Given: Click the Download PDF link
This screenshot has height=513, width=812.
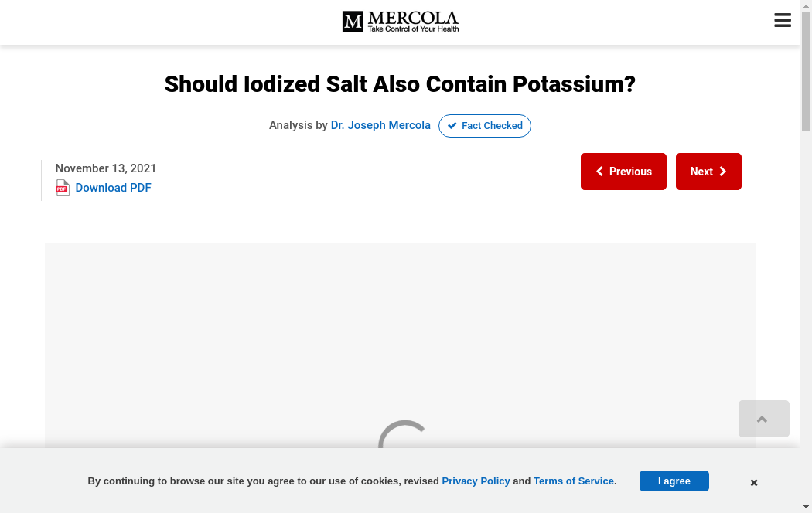Looking at the screenshot, I should (113, 188).
